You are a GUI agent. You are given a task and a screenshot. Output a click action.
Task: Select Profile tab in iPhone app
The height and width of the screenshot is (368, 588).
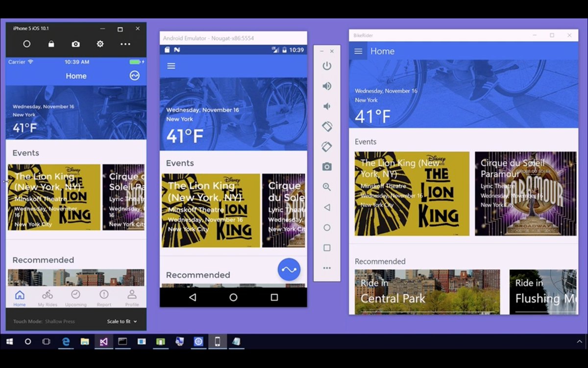coord(132,298)
